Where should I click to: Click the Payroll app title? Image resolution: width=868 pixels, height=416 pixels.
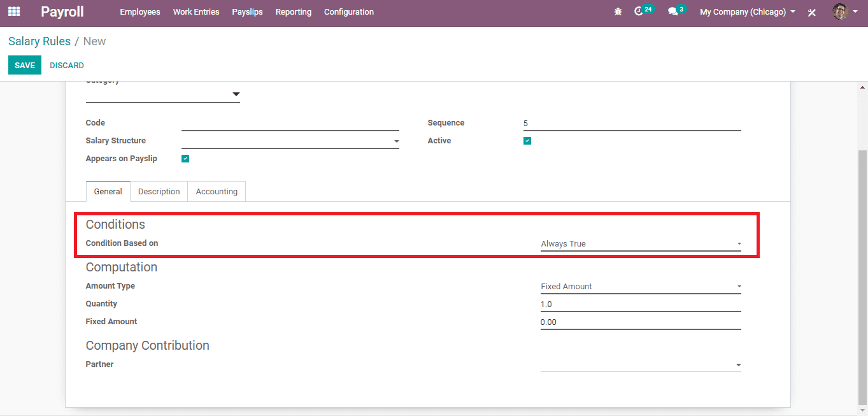point(62,11)
